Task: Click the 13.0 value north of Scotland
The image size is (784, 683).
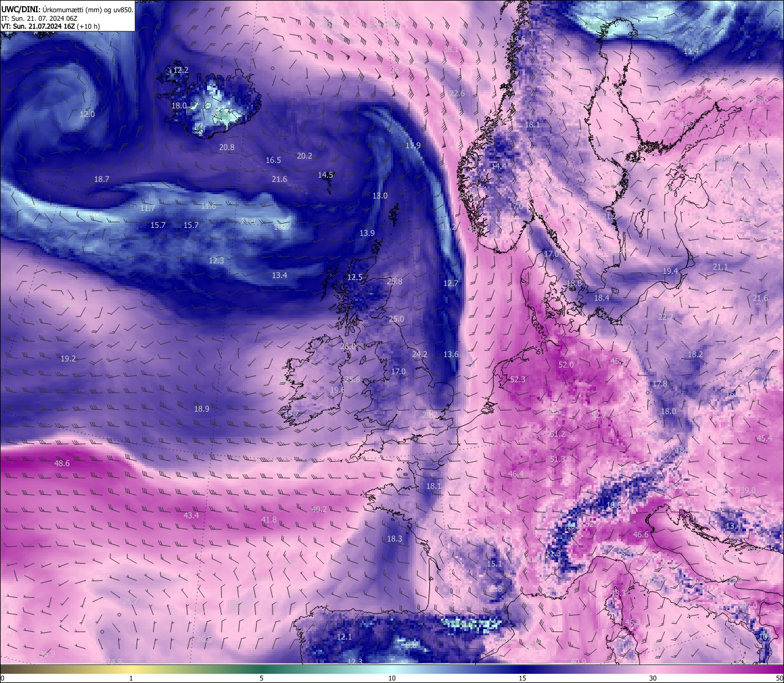Action: tap(380, 196)
